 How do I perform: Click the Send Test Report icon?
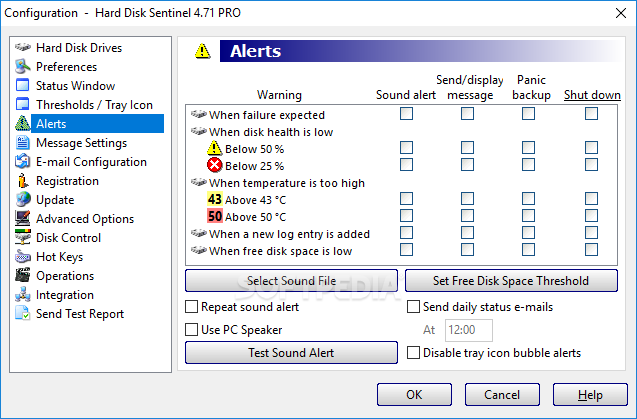[23, 313]
